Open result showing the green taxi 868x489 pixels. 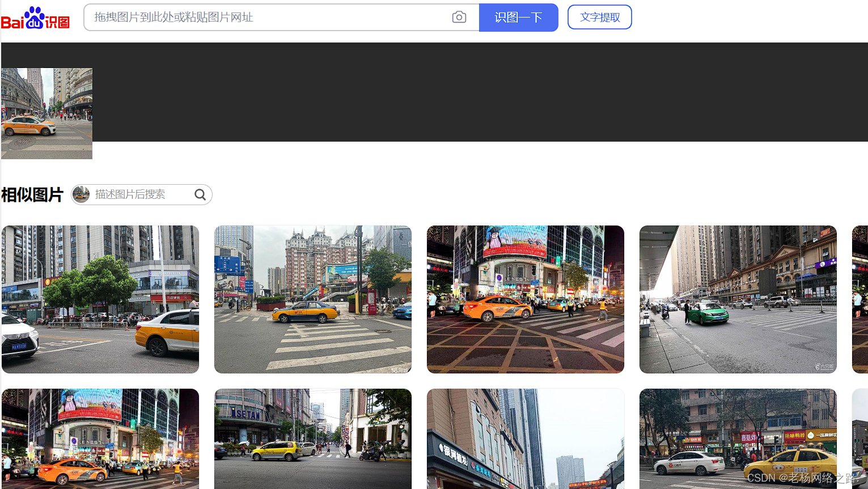[738, 299]
